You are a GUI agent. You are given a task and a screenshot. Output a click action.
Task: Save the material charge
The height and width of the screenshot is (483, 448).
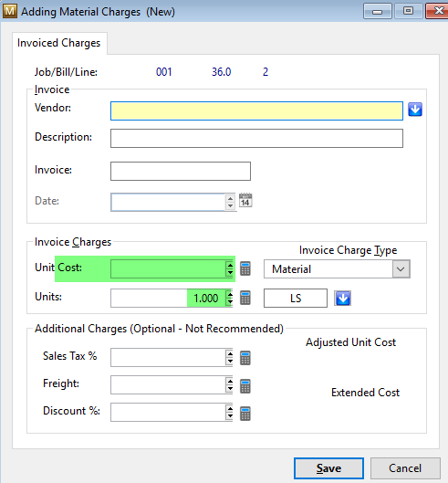(x=328, y=467)
